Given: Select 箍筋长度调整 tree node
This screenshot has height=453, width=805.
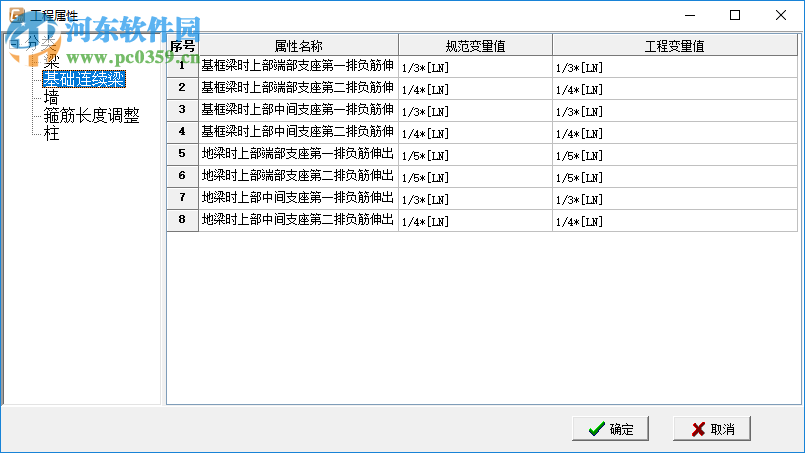Looking at the screenshot, I should tap(91, 115).
